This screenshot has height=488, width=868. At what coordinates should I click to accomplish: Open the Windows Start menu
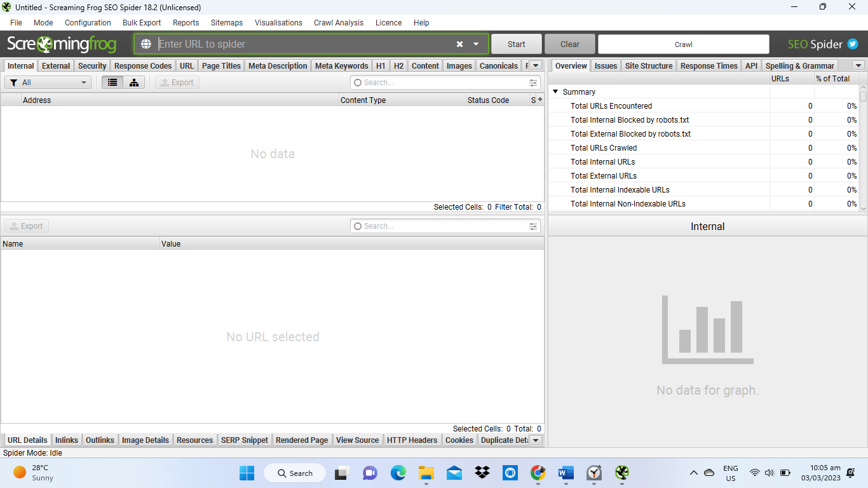click(x=247, y=473)
